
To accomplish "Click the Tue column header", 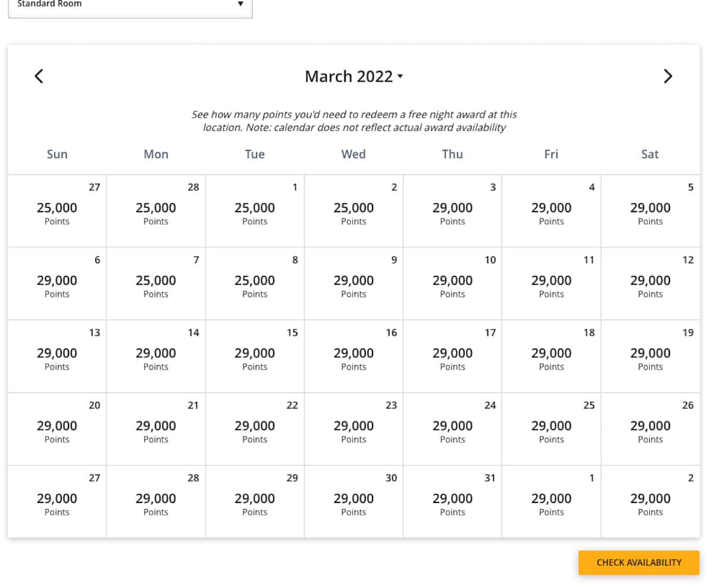I will pos(255,154).
